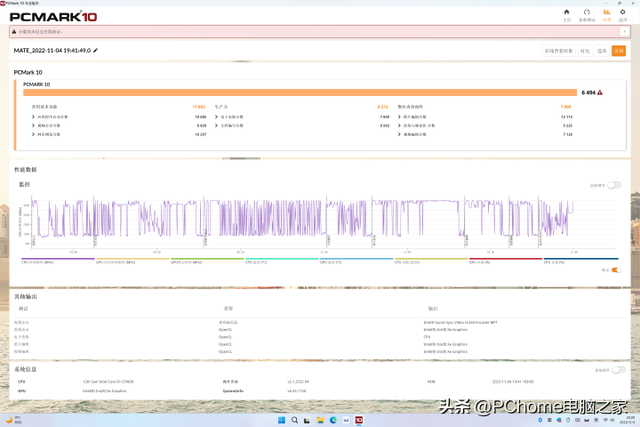Viewport: 640px width, 427px height.
Task: Toggle the system information details switch
Action: coord(618,370)
